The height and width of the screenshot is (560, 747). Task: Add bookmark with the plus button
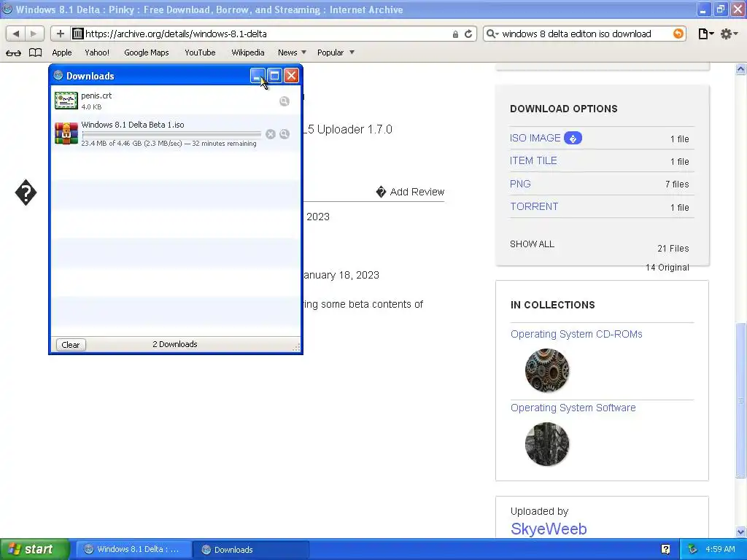[x=60, y=34]
